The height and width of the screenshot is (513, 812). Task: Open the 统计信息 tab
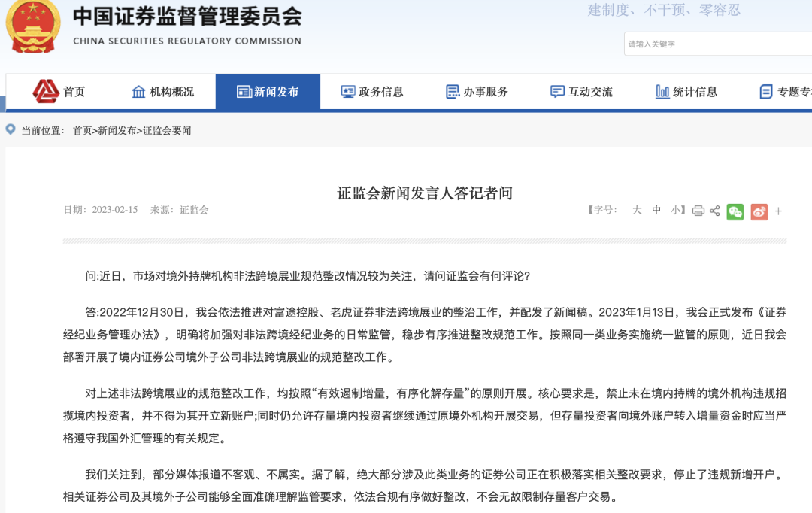pyautogui.click(x=686, y=92)
